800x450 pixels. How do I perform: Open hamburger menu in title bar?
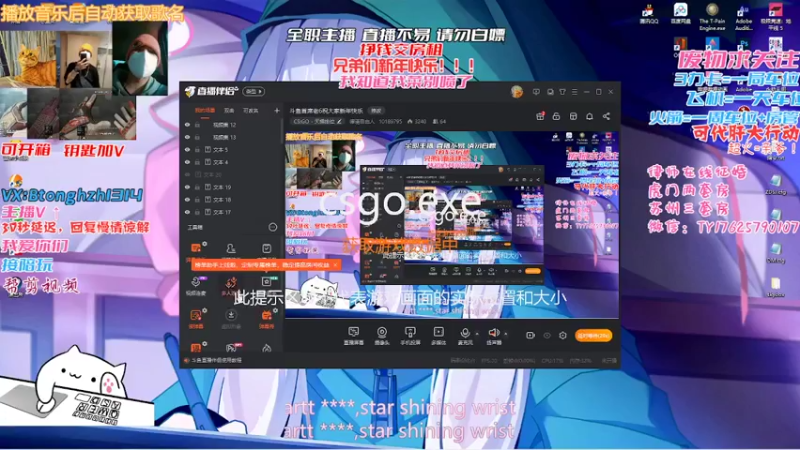pos(574,92)
